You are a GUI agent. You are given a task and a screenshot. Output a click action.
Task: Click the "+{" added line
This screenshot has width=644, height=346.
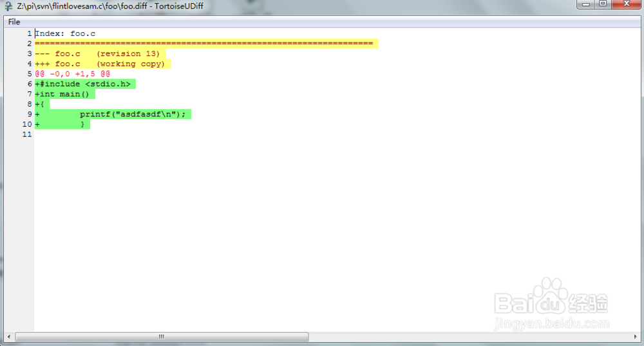[42, 104]
